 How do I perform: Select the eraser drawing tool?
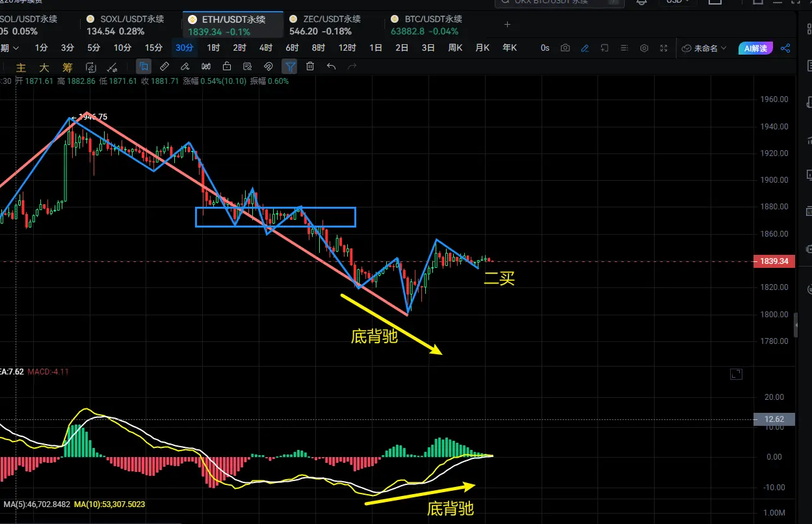coord(185,66)
